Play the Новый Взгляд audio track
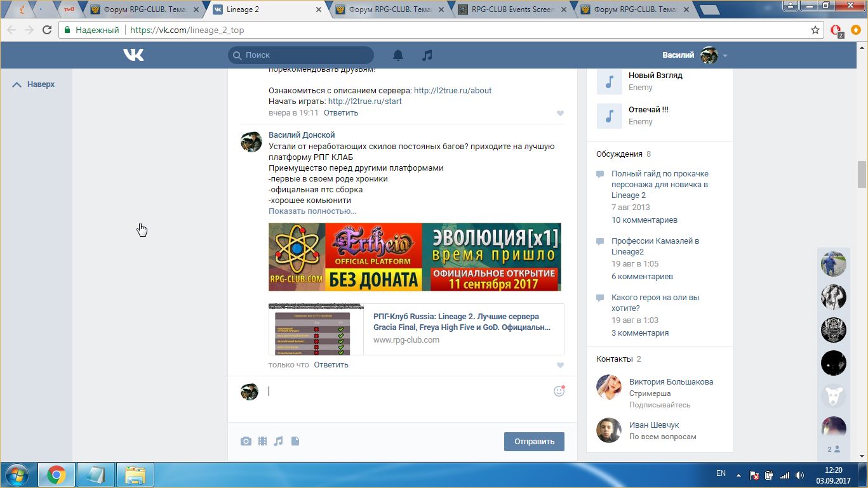Screen dimensions: 868x488 coord(609,82)
